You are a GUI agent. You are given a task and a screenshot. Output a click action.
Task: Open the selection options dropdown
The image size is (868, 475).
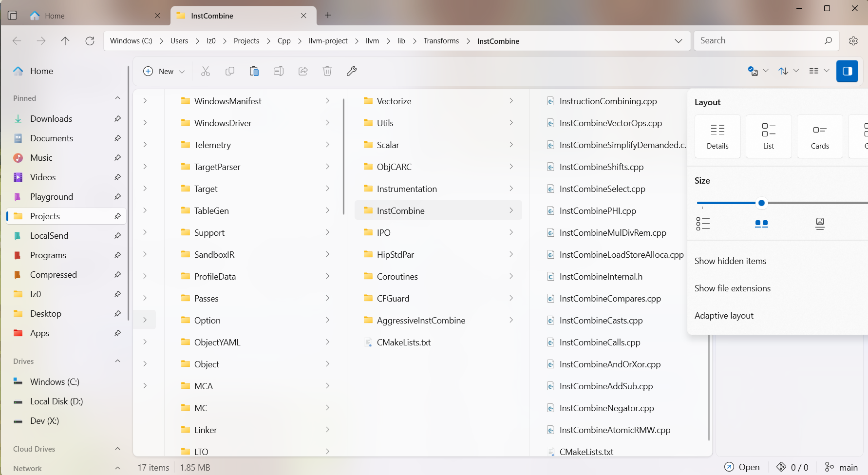758,71
